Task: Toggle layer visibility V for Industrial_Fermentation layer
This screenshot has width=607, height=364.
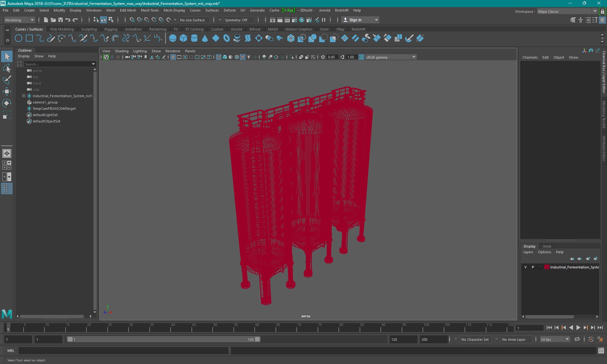Action: [x=525, y=267]
